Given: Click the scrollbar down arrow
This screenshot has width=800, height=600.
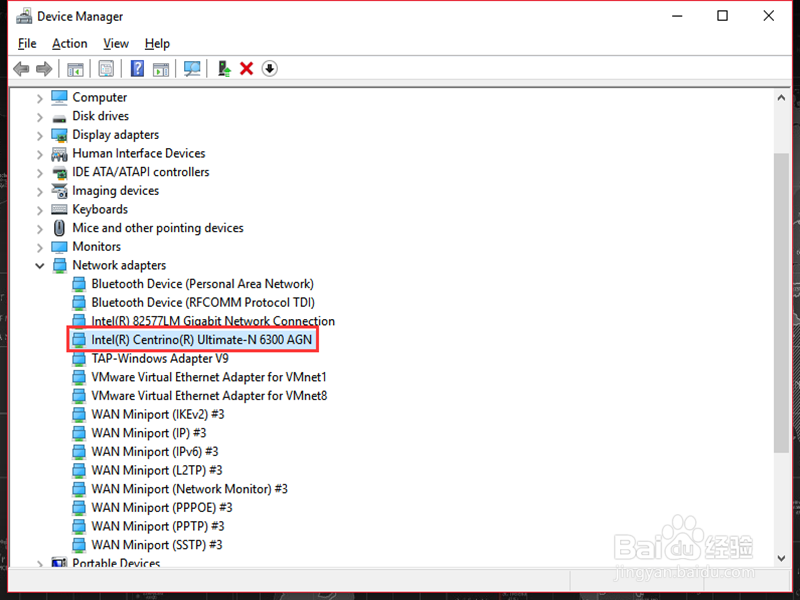Looking at the screenshot, I should (x=781, y=558).
